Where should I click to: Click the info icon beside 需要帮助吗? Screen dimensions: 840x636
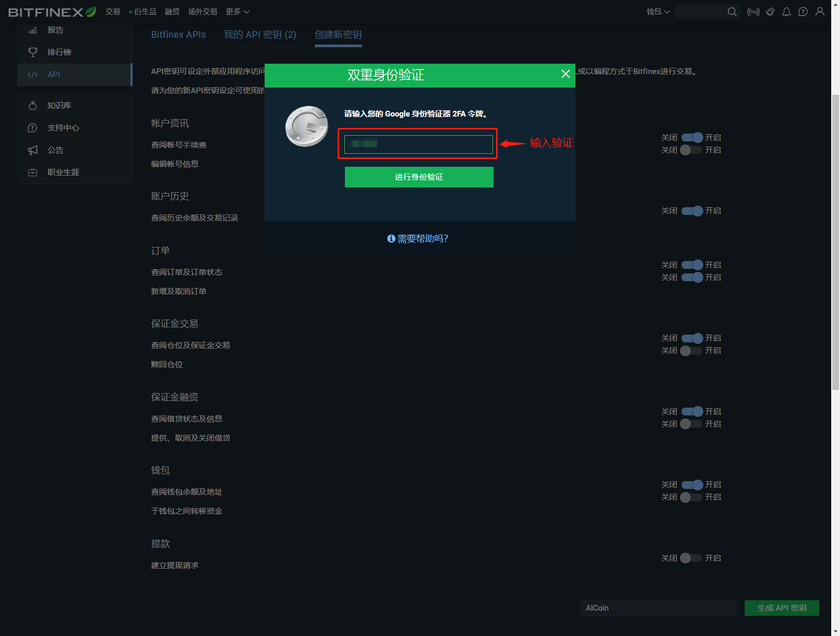pos(392,239)
